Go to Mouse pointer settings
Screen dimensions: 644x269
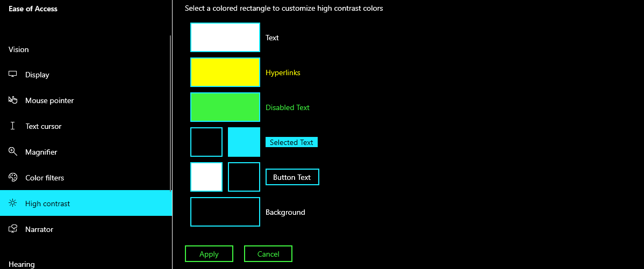86,100
